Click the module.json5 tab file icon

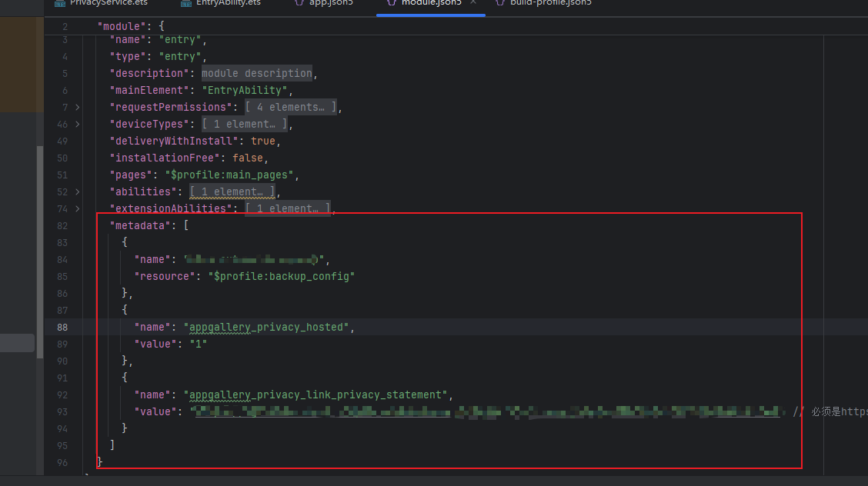(x=391, y=3)
